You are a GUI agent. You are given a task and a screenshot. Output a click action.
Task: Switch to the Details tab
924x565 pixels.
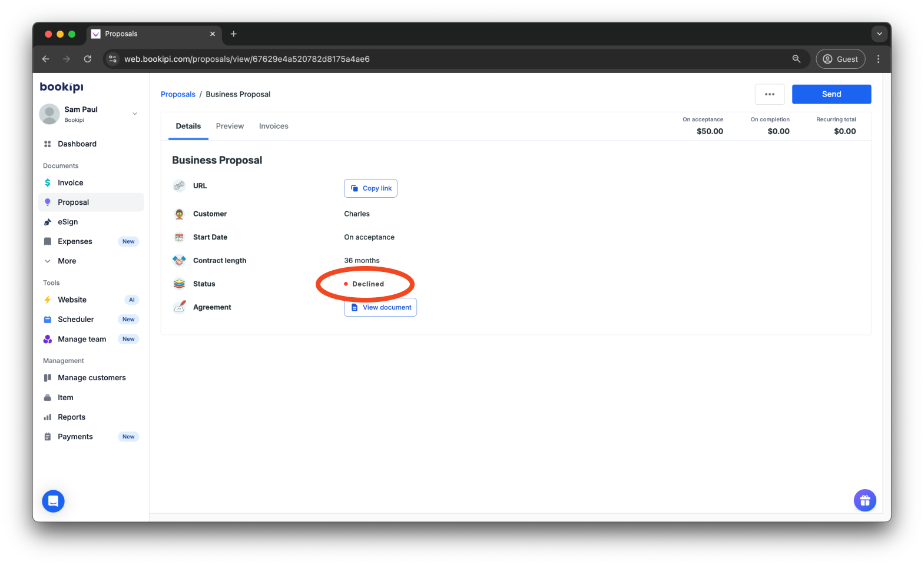tap(188, 127)
